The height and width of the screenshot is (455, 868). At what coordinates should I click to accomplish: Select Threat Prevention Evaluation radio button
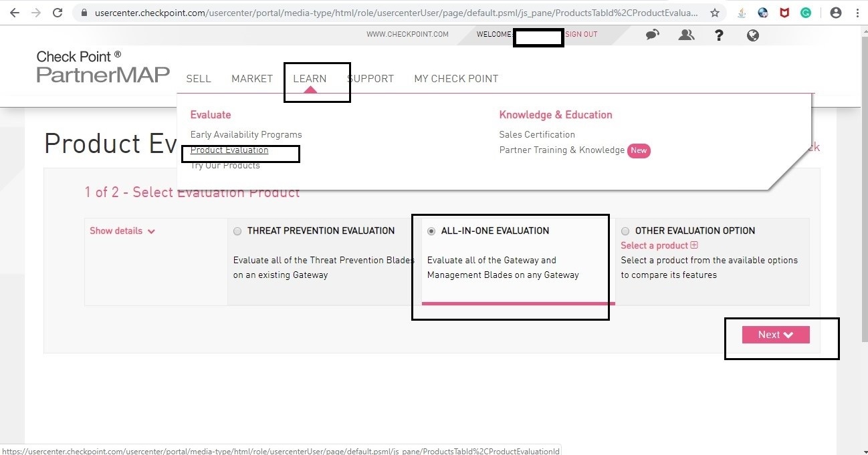tap(237, 231)
